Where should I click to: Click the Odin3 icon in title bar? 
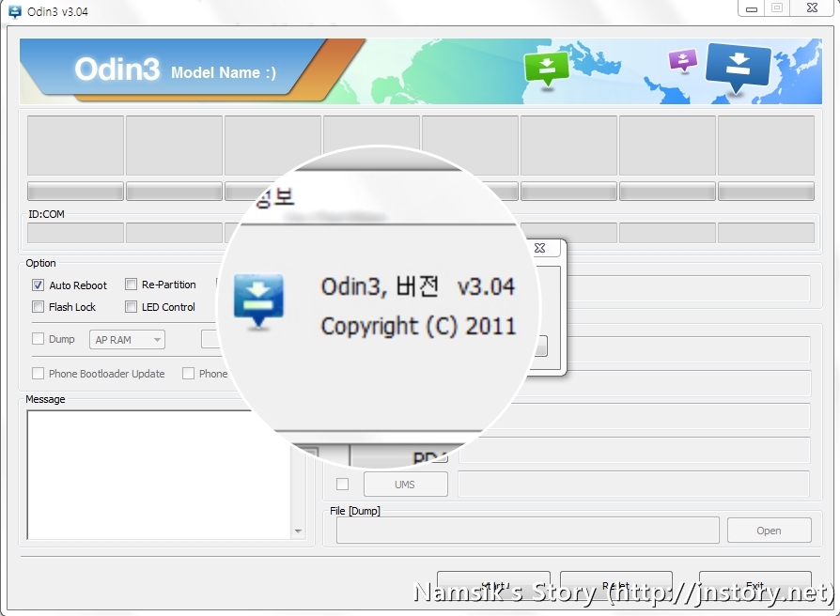(x=14, y=9)
